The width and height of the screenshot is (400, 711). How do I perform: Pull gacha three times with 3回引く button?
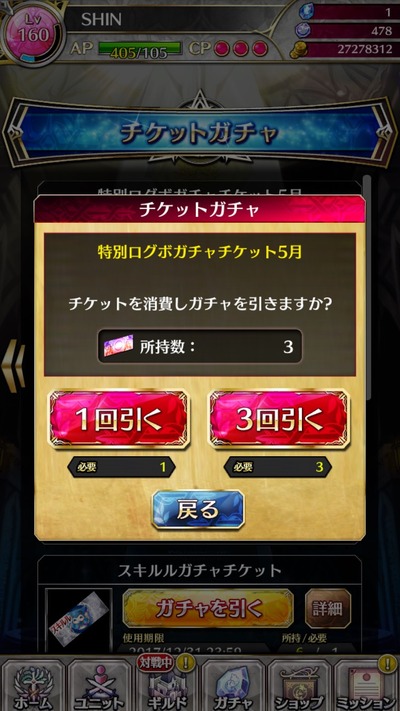pyautogui.click(x=279, y=419)
